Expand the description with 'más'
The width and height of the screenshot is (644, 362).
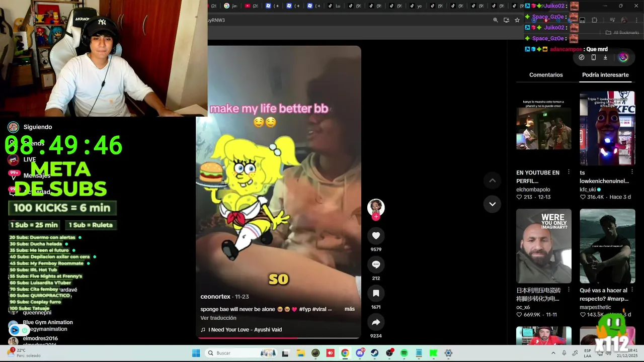click(x=350, y=309)
